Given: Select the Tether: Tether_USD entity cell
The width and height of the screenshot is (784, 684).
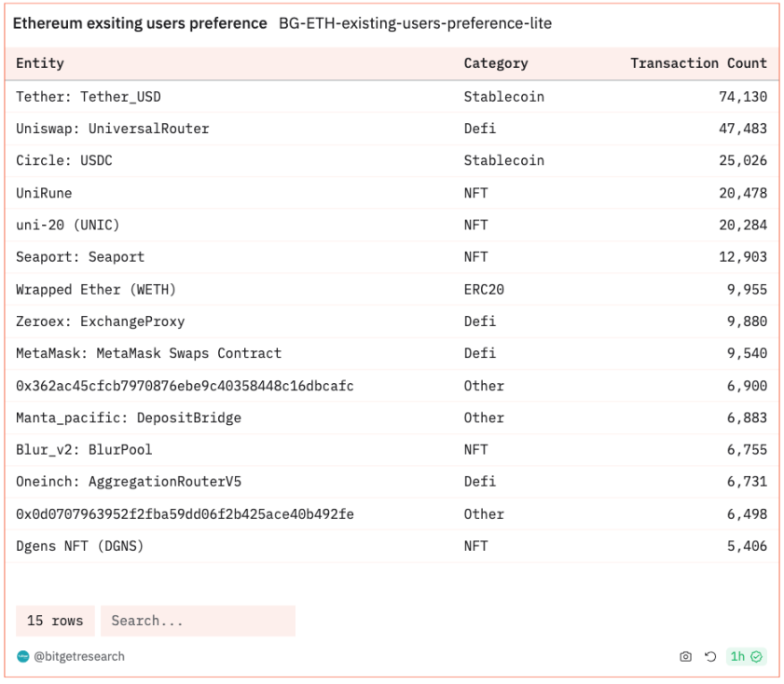Looking at the screenshot, I should pos(89,97).
